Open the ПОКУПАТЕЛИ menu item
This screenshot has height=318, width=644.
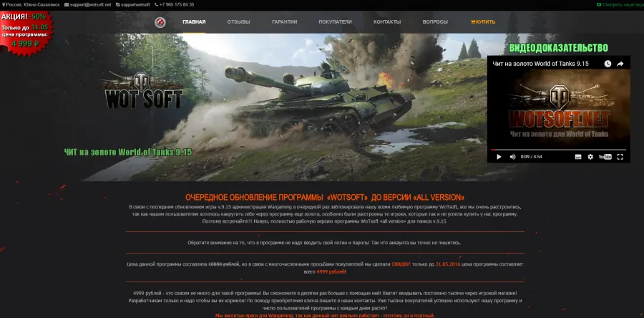(335, 22)
